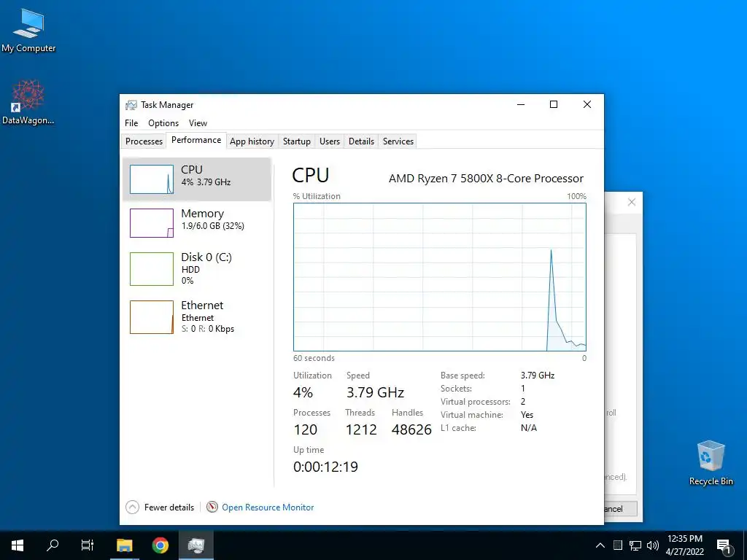Maximize the Task Manager window
This screenshot has height=560, width=747.
(x=554, y=104)
